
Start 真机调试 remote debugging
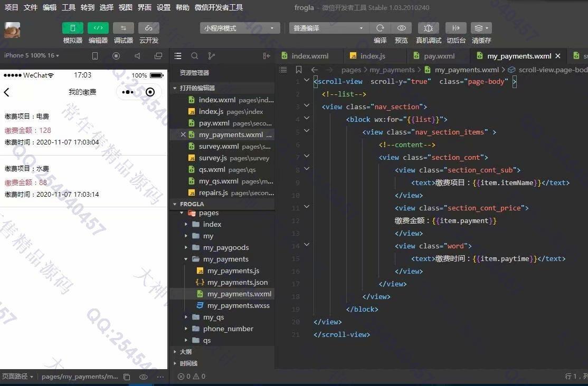click(428, 28)
